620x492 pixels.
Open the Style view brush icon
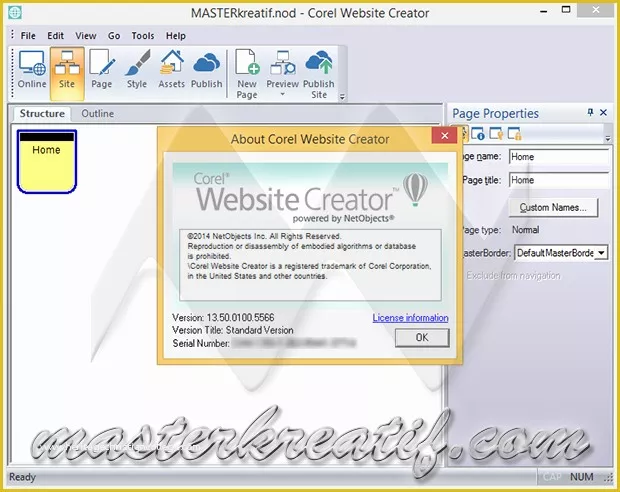click(x=137, y=70)
